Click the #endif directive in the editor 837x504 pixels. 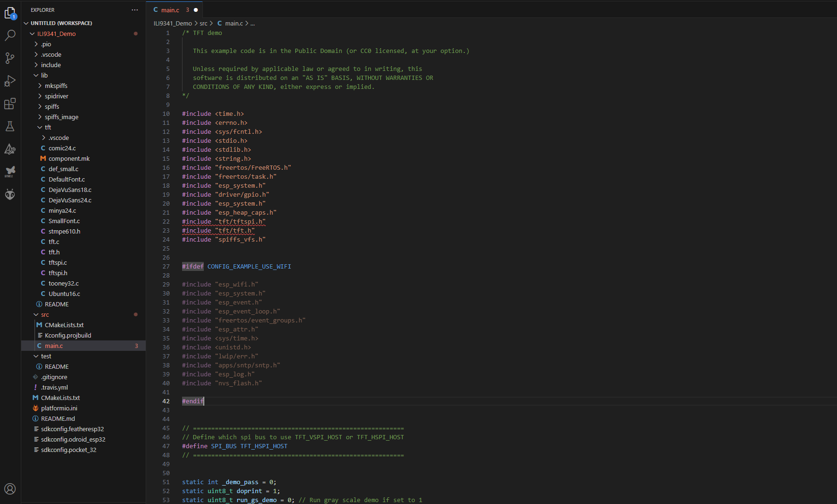(193, 401)
